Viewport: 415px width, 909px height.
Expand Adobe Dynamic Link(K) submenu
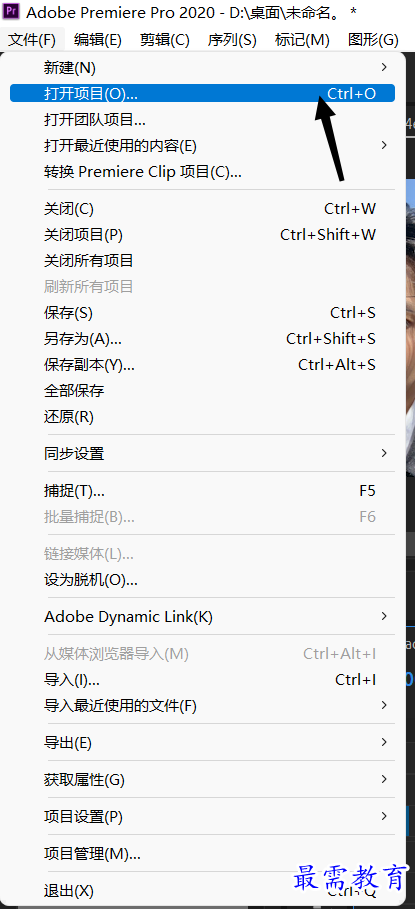[202, 617]
